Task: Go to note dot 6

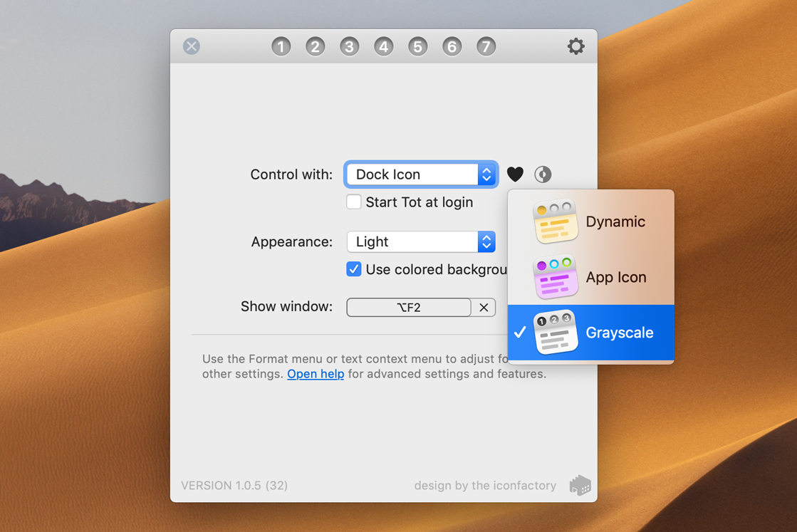Action: (x=452, y=47)
